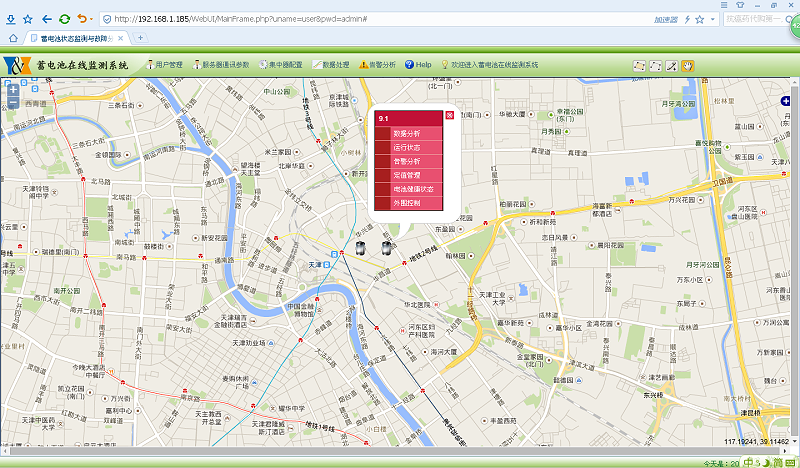Select 电池健康状态 in the popup

412,189
